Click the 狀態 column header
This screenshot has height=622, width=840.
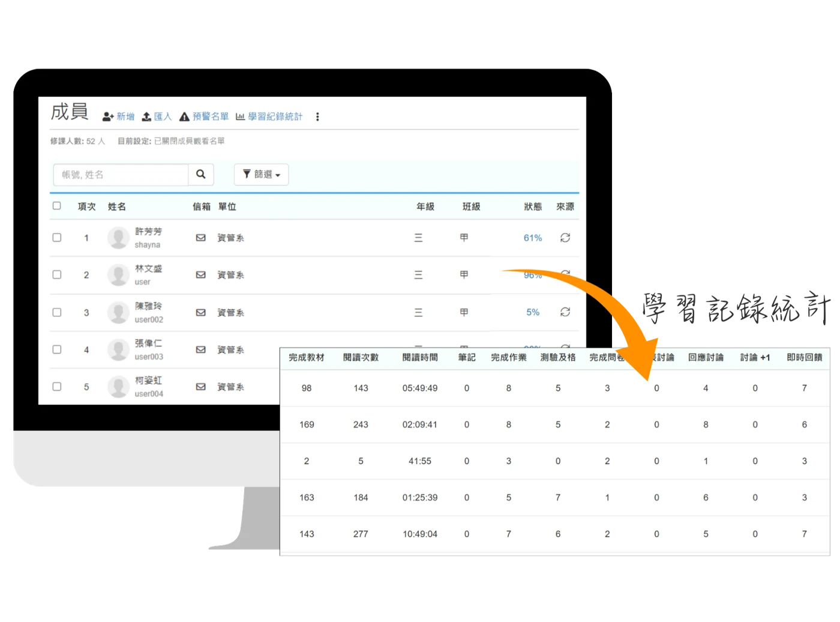click(x=533, y=207)
